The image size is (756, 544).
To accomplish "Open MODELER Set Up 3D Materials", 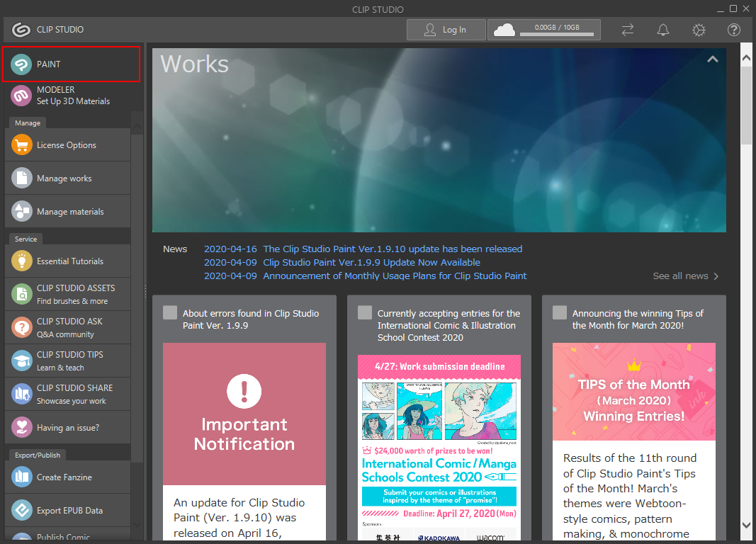I will [71, 96].
